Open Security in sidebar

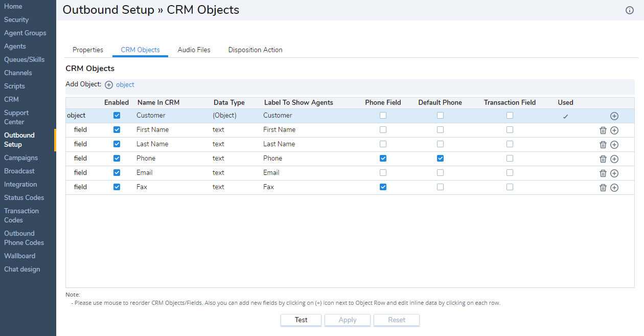[16, 19]
